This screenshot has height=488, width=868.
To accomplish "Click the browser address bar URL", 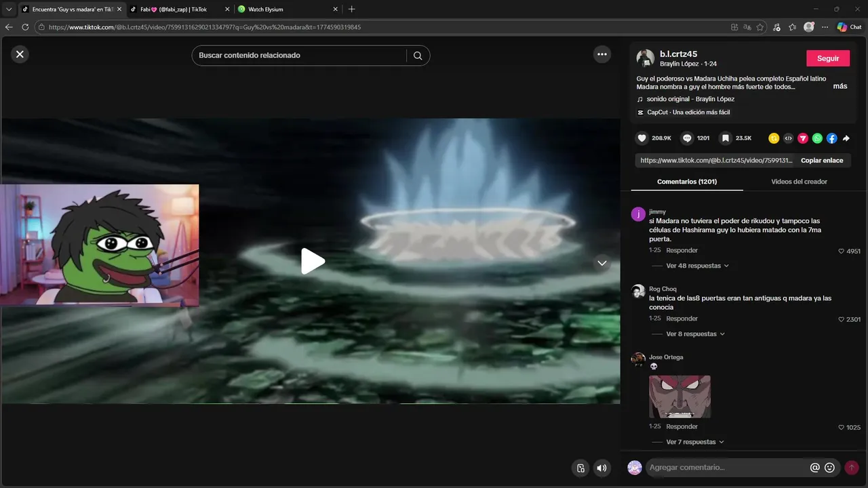I will point(205,27).
